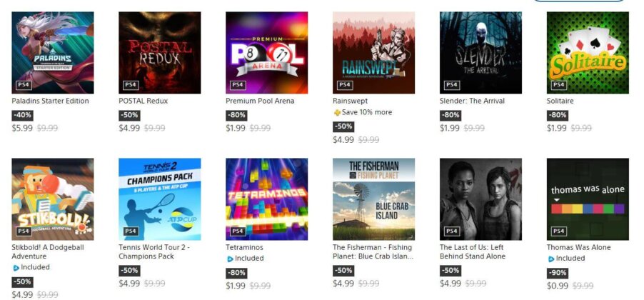Image resolution: width=644 pixels, height=300 pixels.
Task: Click the PlayStation Plus icon under Rainswept
Action: (337, 112)
